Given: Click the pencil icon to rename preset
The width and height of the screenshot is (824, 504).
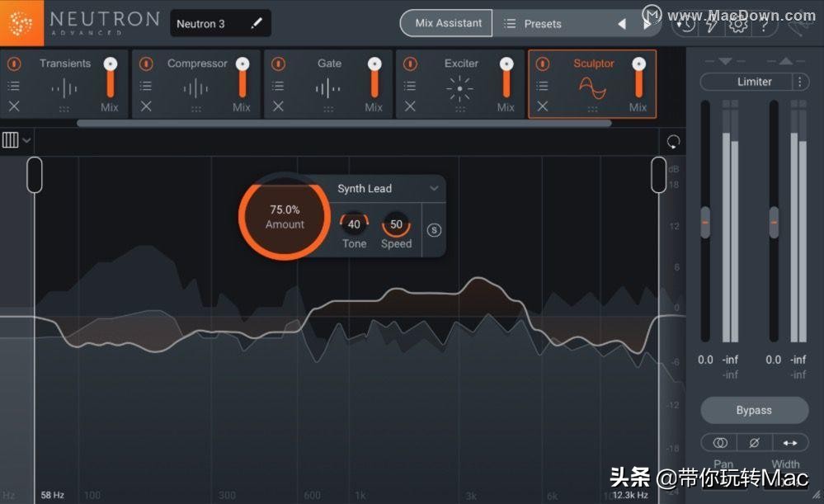Looking at the screenshot, I should [x=258, y=23].
